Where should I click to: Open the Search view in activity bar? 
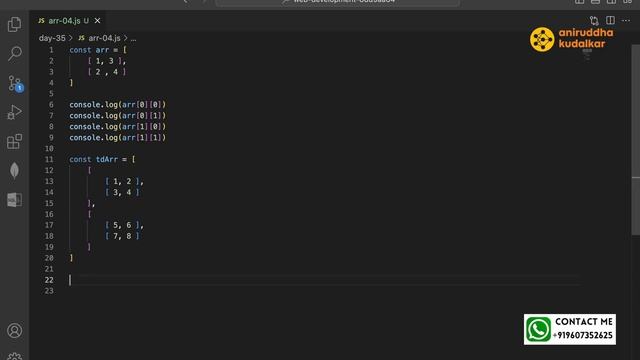[x=15, y=53]
